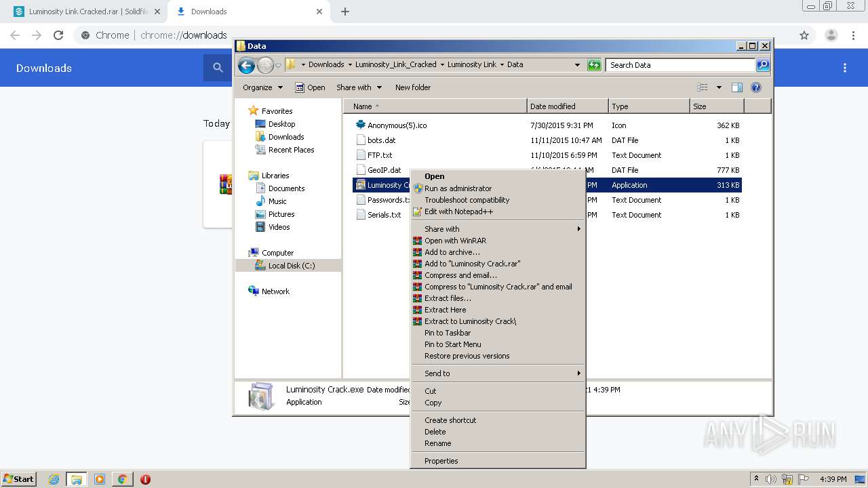The width and height of the screenshot is (868, 488).
Task: Open the view options dropdown arrow
Action: click(719, 87)
